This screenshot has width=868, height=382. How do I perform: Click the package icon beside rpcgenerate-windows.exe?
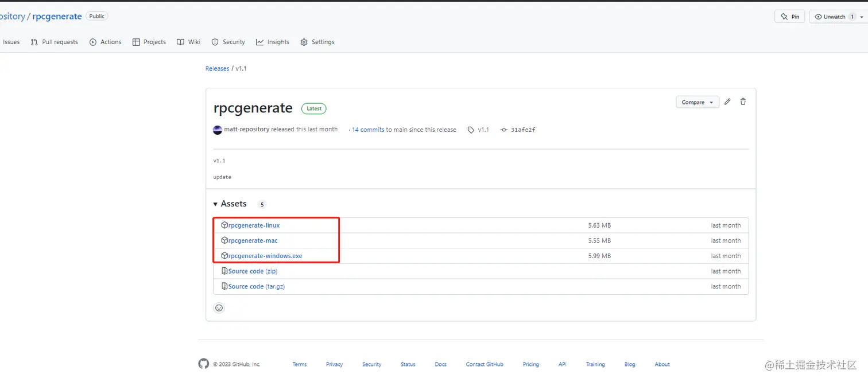pyautogui.click(x=224, y=256)
